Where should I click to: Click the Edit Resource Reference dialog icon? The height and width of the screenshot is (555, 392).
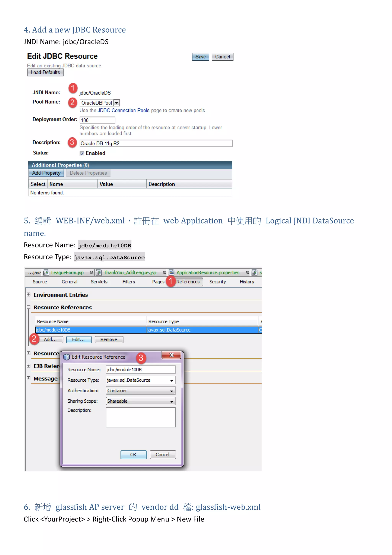tap(66, 357)
